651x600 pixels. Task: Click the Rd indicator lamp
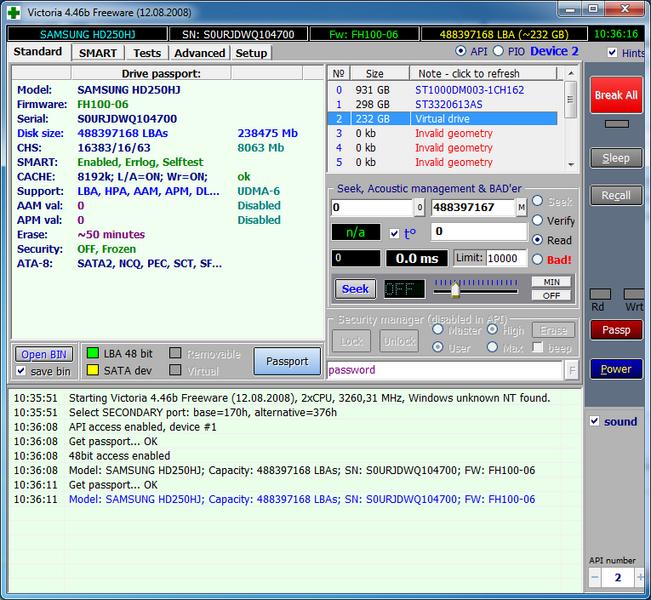coord(600,294)
